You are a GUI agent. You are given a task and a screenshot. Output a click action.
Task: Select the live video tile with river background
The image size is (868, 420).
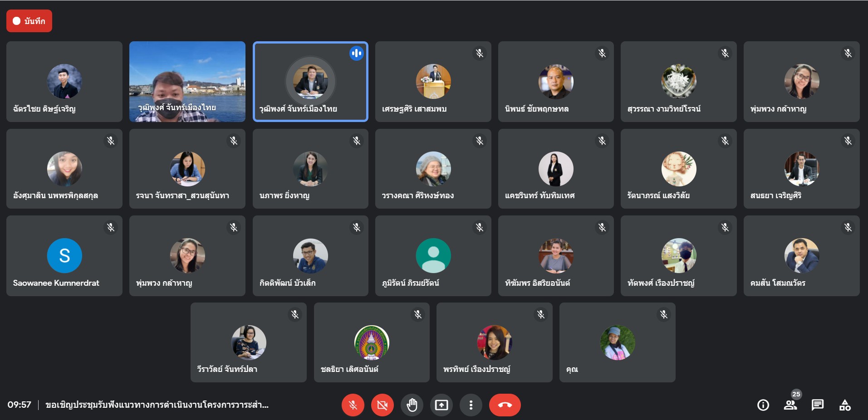click(x=187, y=82)
